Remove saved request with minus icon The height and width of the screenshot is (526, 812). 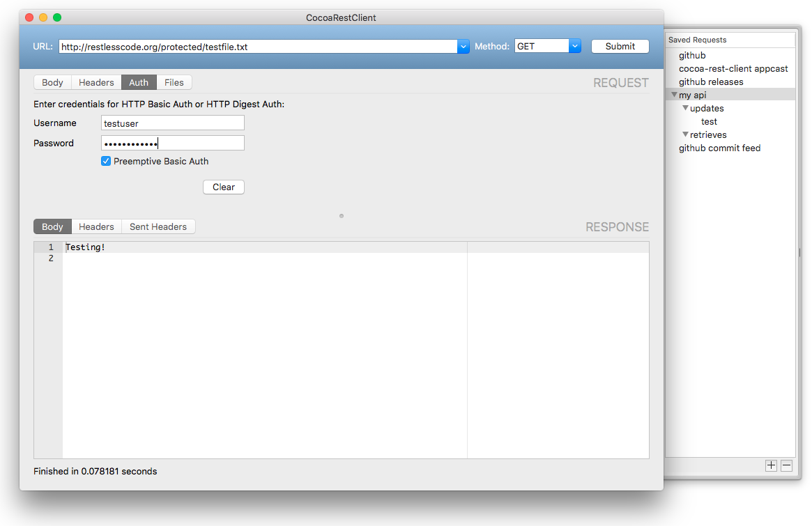pos(786,465)
